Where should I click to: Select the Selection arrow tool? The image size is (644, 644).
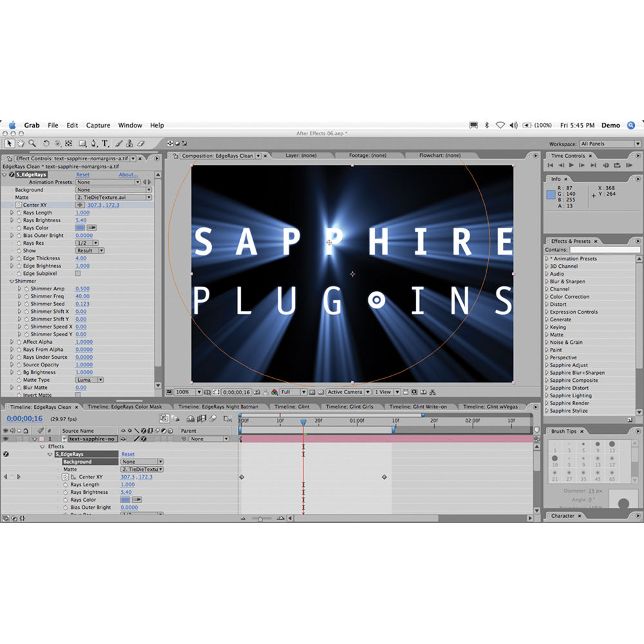9,144
